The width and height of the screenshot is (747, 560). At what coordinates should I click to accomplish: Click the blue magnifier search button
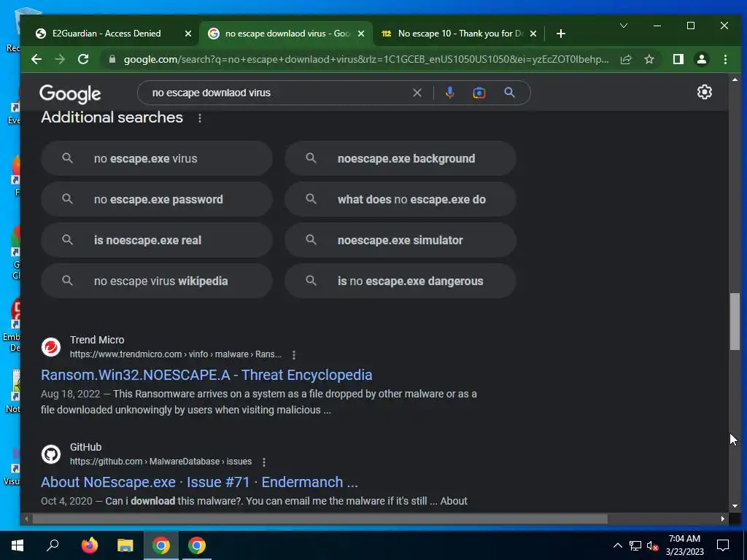coord(509,93)
